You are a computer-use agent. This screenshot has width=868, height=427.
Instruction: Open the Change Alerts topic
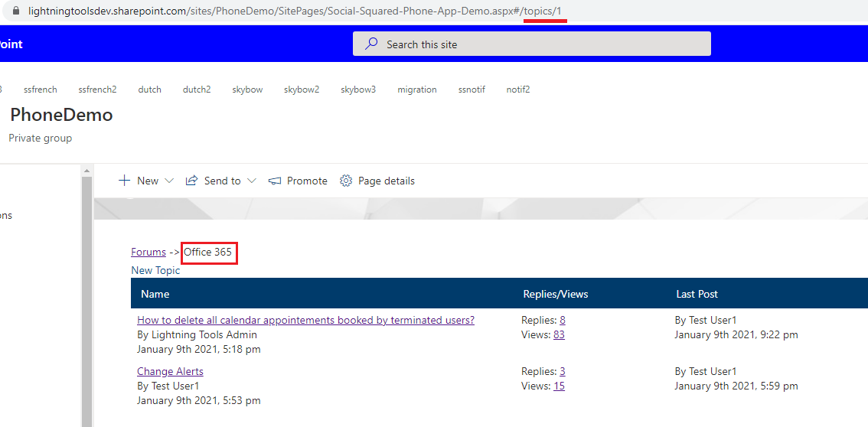170,371
